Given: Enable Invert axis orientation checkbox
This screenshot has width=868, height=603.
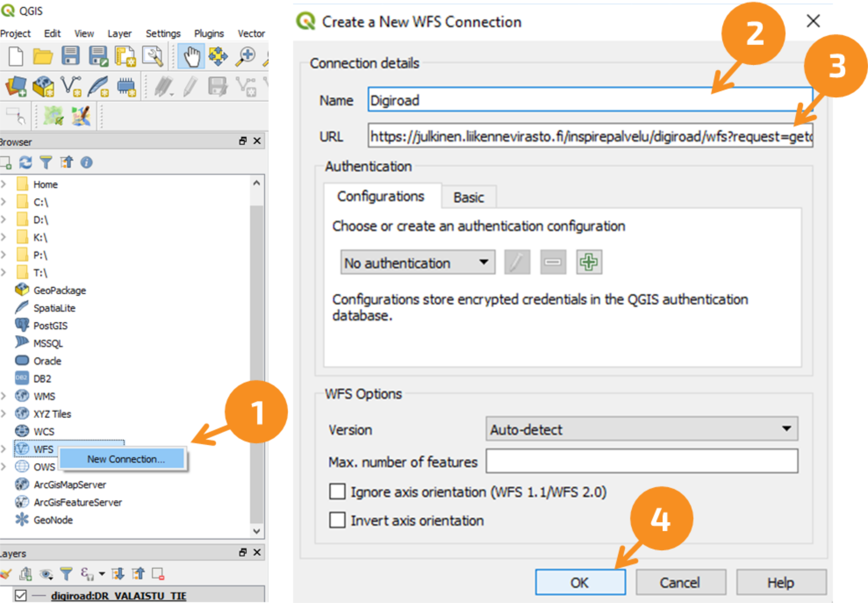Looking at the screenshot, I should (337, 520).
